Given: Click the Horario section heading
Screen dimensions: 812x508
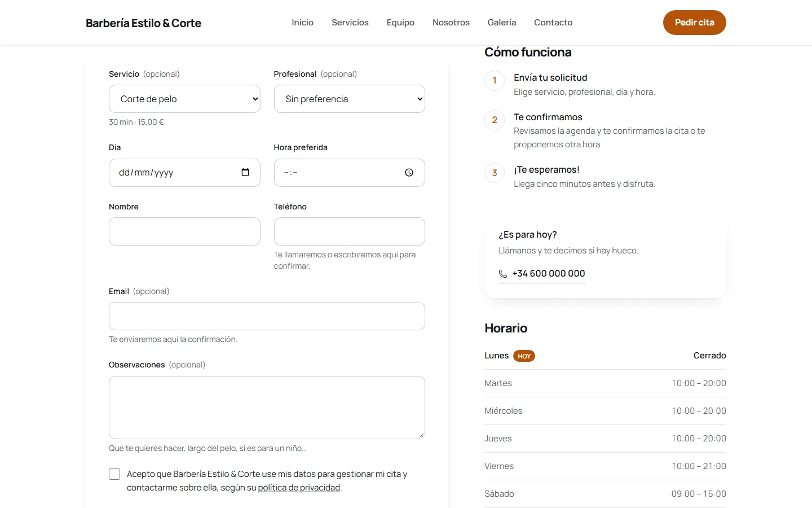Looking at the screenshot, I should point(506,329).
